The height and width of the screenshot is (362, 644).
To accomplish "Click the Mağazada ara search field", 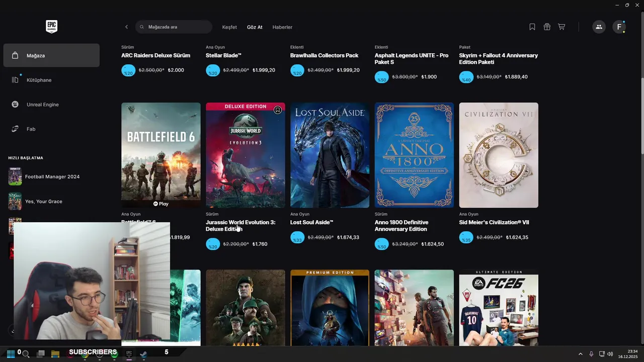I will pos(174,27).
